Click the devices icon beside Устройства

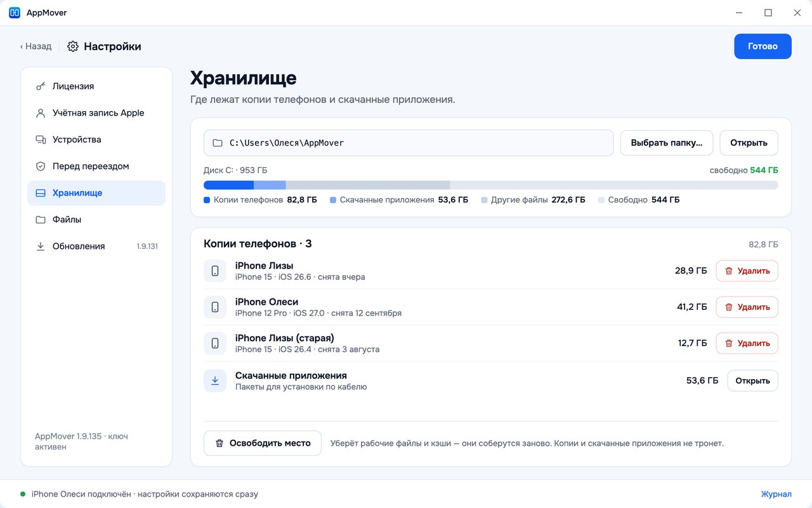(41, 140)
